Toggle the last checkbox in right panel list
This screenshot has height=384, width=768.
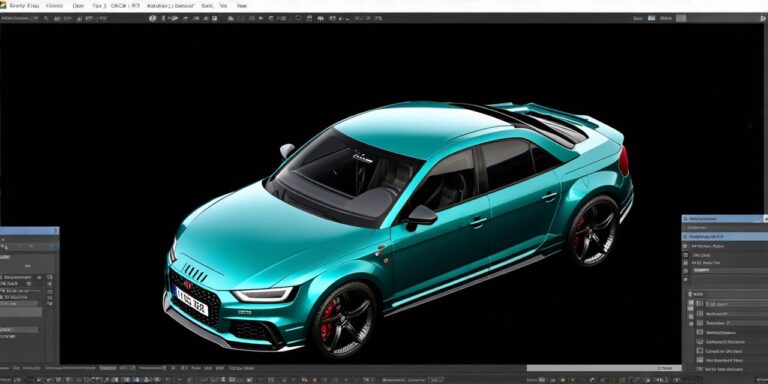(x=700, y=369)
